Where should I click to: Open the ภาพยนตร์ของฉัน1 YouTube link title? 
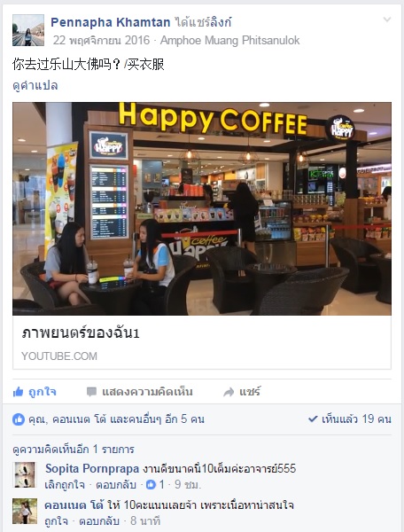click(x=81, y=333)
